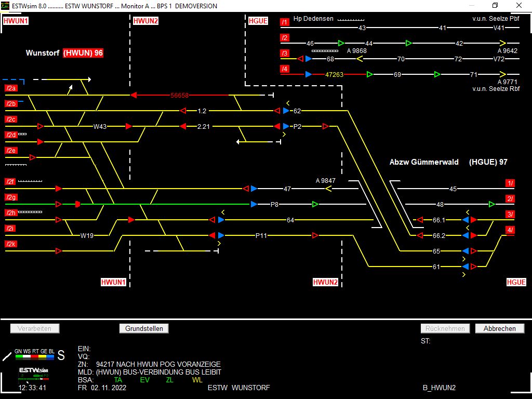Viewport: 532px width, 399px height.
Task: Select the hollow red signal right of P11
Action: (315, 235)
